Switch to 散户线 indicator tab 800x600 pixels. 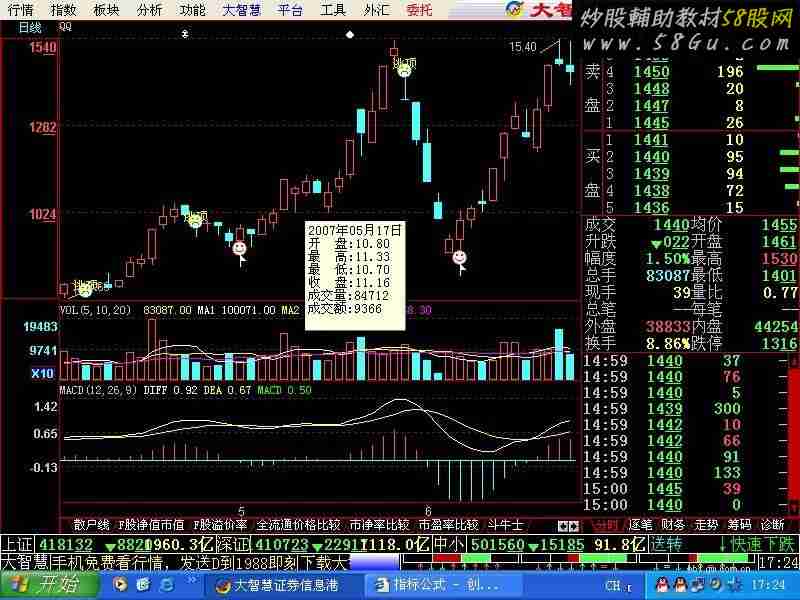[92, 524]
